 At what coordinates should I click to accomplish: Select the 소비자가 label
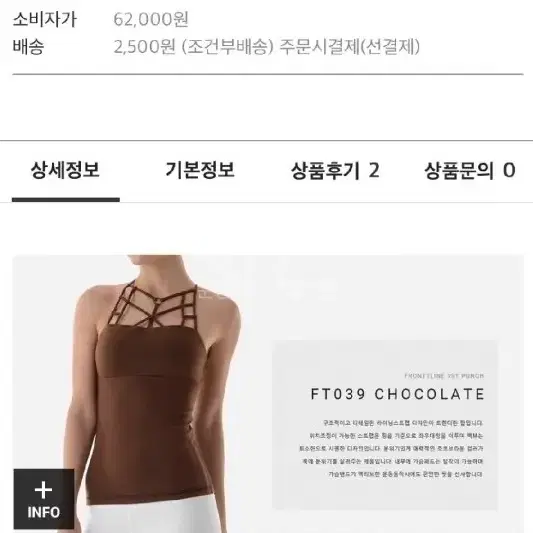click(45, 19)
